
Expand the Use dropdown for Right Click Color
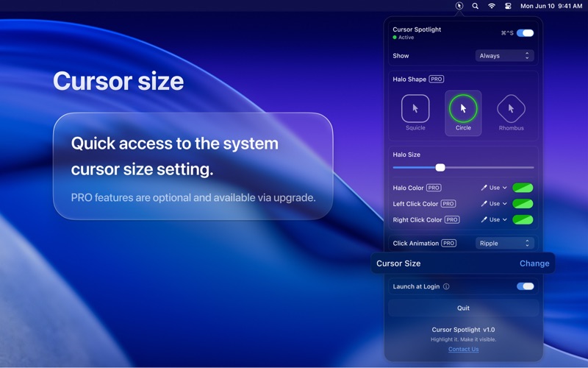tap(498, 219)
